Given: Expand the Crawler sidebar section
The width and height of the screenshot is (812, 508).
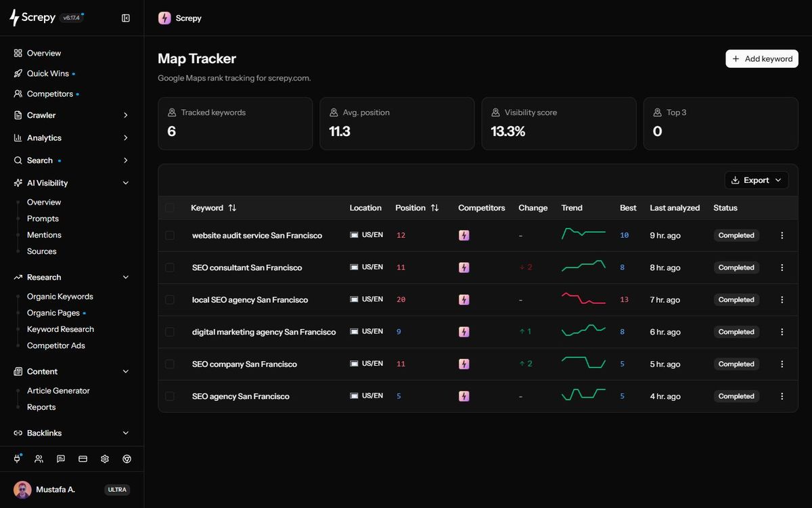Looking at the screenshot, I should (x=72, y=115).
